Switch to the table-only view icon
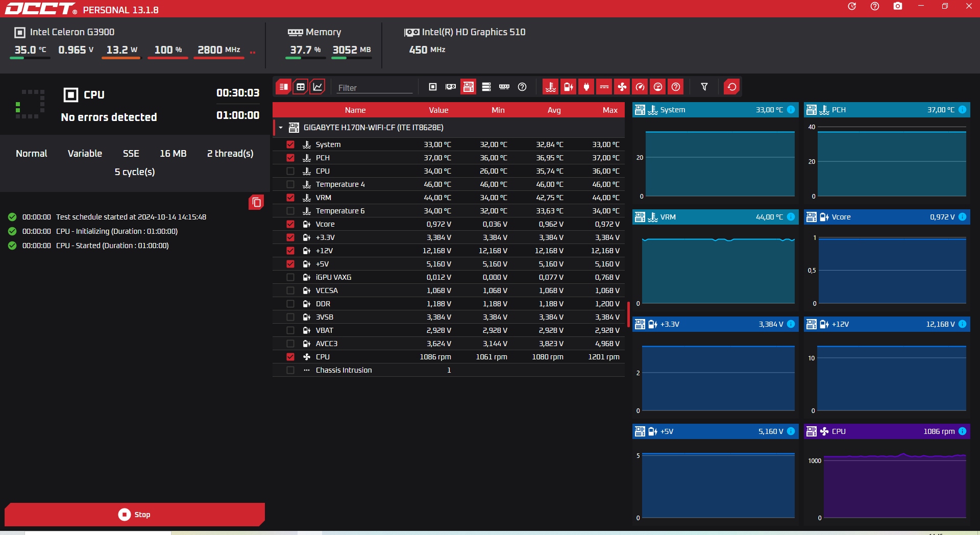The width and height of the screenshot is (980, 535). [x=301, y=87]
